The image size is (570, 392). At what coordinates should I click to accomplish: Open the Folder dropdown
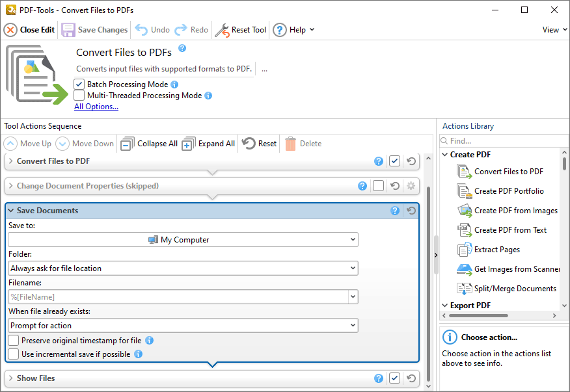click(183, 268)
